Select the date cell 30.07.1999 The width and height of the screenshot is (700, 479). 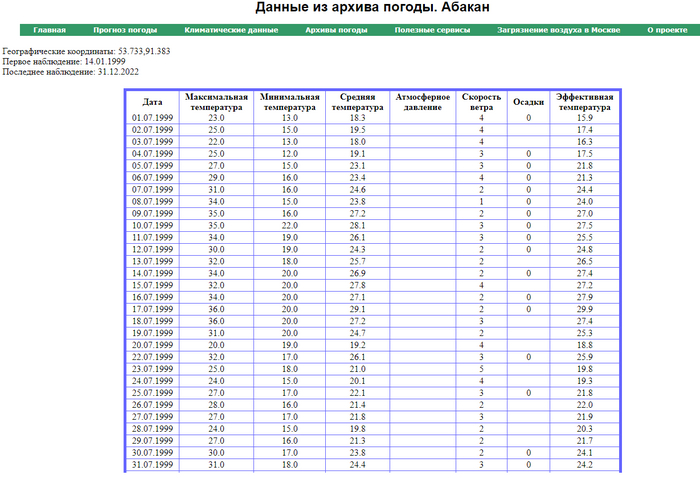click(152, 453)
